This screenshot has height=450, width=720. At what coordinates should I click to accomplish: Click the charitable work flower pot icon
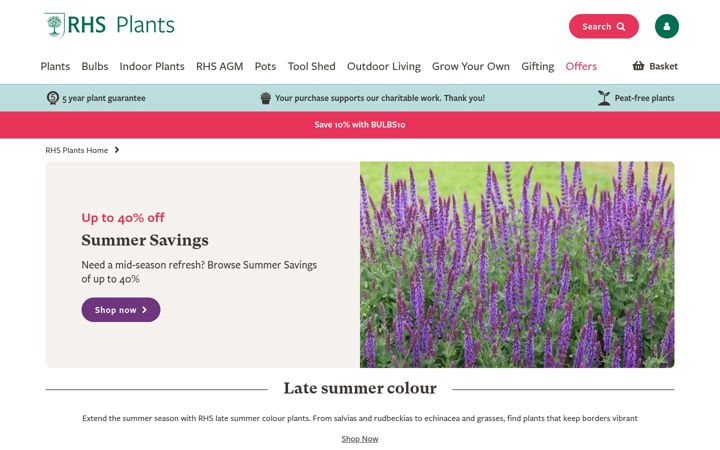coord(265,98)
